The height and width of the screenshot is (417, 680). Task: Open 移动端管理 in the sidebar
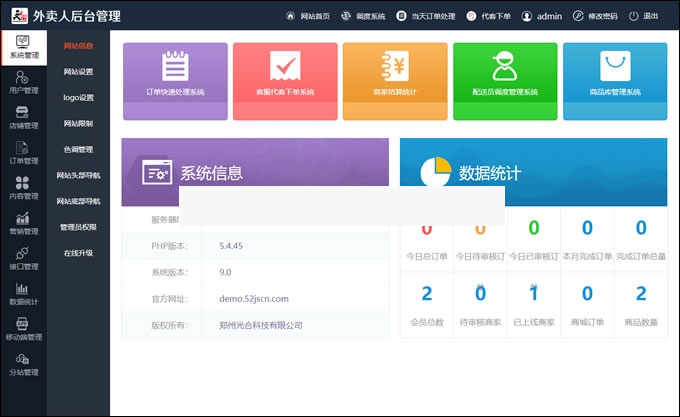[23, 330]
